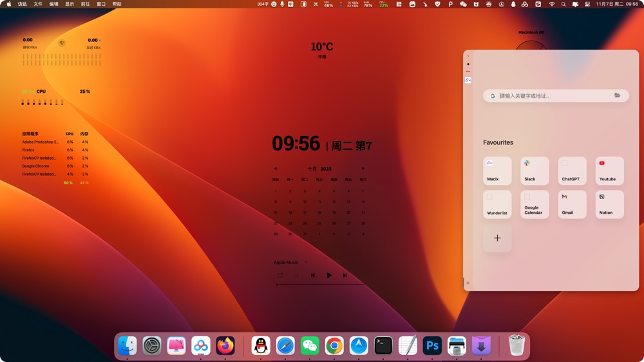Add new tab with sidebar plus

coord(468,283)
